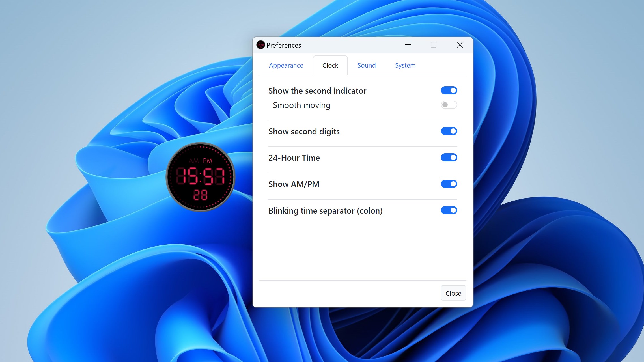The width and height of the screenshot is (644, 362).
Task: Click the Smooth moving label text
Action: [301, 105]
